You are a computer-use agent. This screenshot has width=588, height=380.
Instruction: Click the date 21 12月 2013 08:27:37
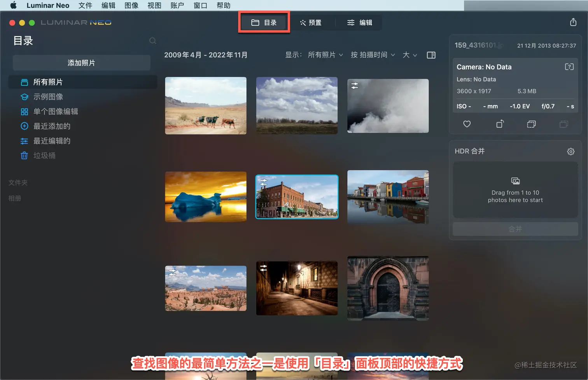click(546, 46)
